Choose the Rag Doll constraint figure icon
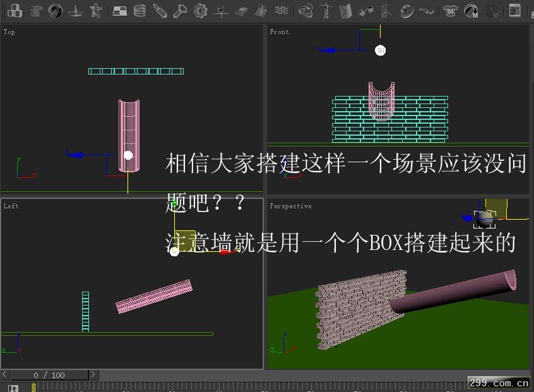Screen dimensions: 534x392 tap(325, 11)
